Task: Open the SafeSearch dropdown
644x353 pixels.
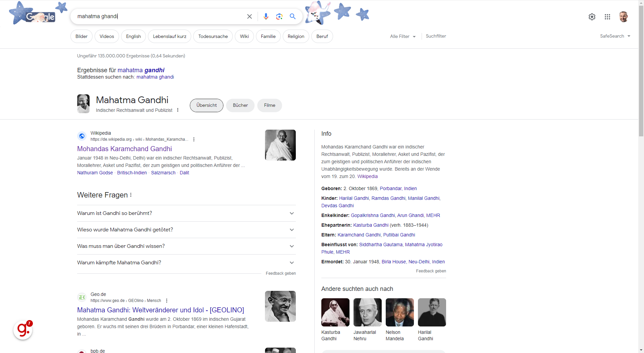Action: coord(615,36)
